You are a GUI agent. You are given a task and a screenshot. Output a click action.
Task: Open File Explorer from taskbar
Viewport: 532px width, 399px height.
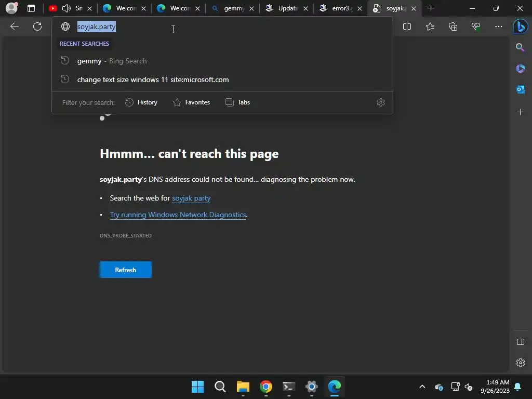tap(243, 387)
